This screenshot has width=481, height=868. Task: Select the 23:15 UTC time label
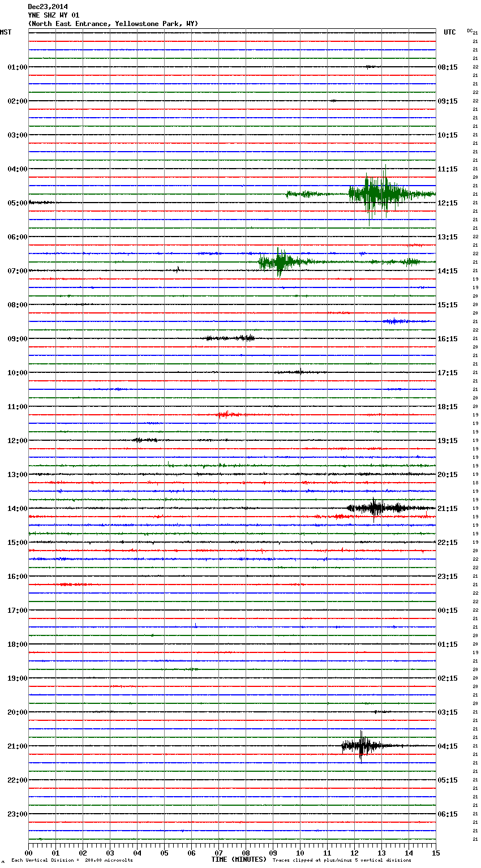pos(448,577)
